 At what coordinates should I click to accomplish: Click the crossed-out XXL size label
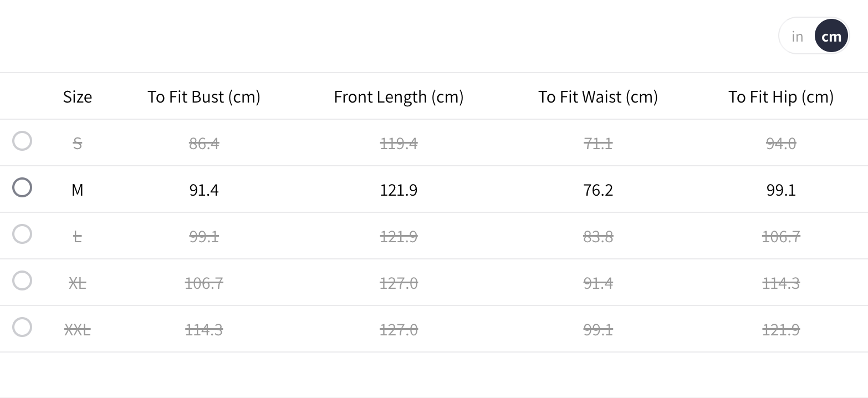[x=78, y=330]
